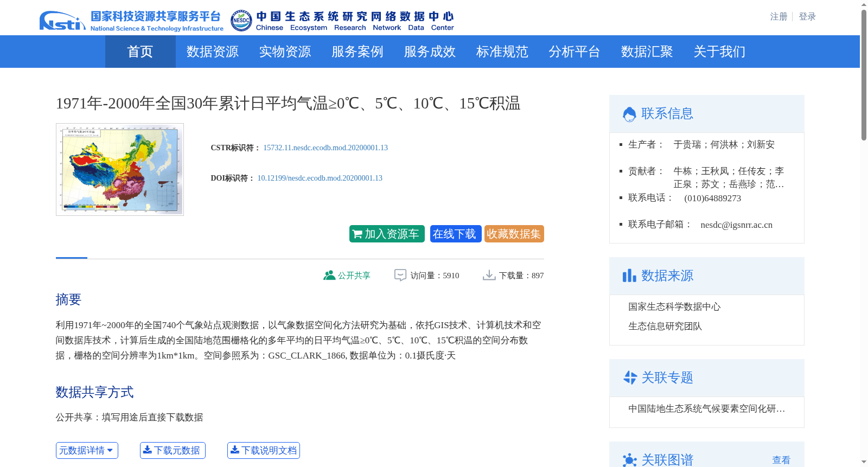Click the page vertical scrollbar thumb
The image size is (868, 467).
[864, 75]
